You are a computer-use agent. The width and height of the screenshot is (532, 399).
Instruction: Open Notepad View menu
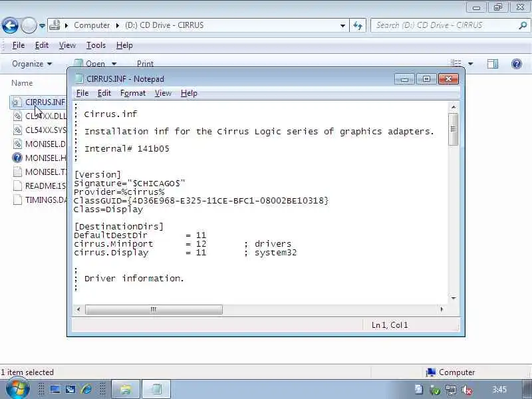pyautogui.click(x=163, y=93)
